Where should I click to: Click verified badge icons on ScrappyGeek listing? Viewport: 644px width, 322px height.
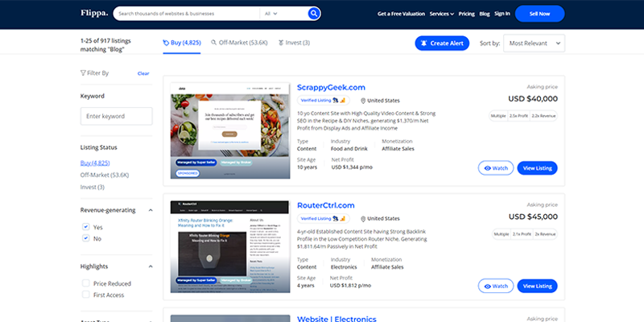[339, 100]
